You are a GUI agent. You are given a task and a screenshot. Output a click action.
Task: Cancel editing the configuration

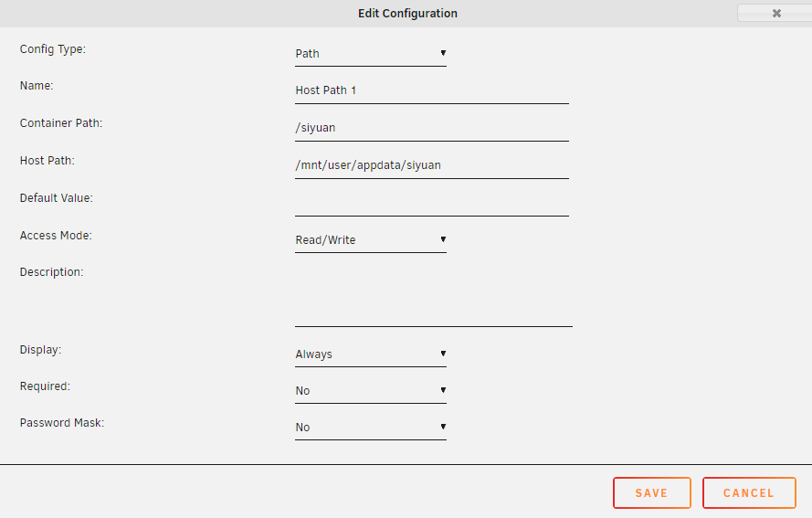click(x=749, y=493)
